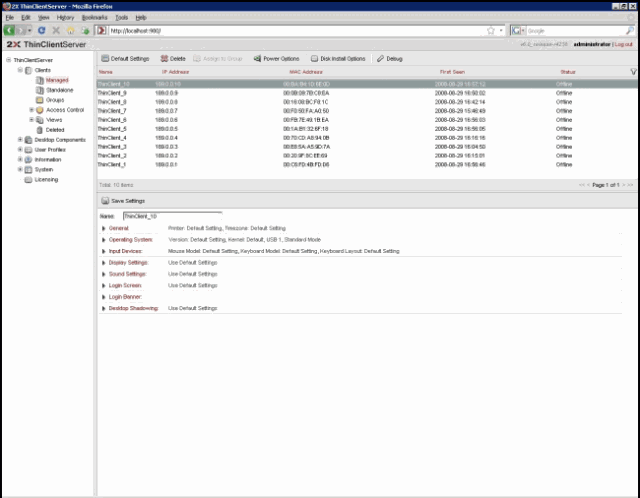Click the Debug wrench icon
Image resolution: width=640 pixels, height=498 pixels.
[380, 58]
